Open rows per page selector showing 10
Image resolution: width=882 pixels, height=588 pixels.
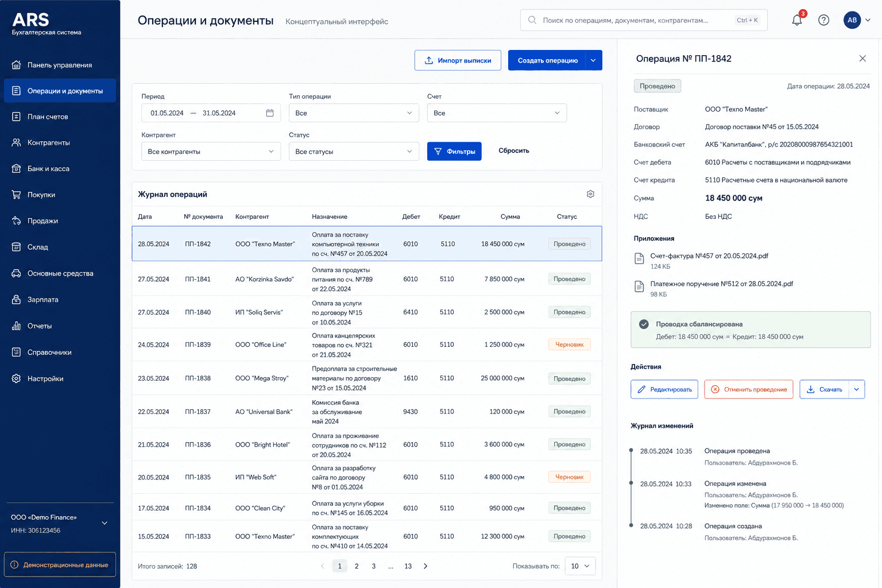(580, 566)
